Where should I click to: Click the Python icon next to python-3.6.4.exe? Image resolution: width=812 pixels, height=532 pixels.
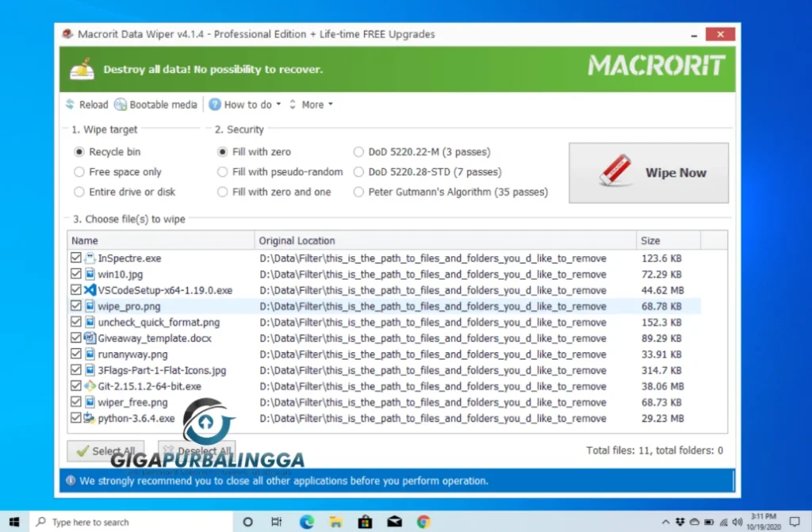pos(89,418)
